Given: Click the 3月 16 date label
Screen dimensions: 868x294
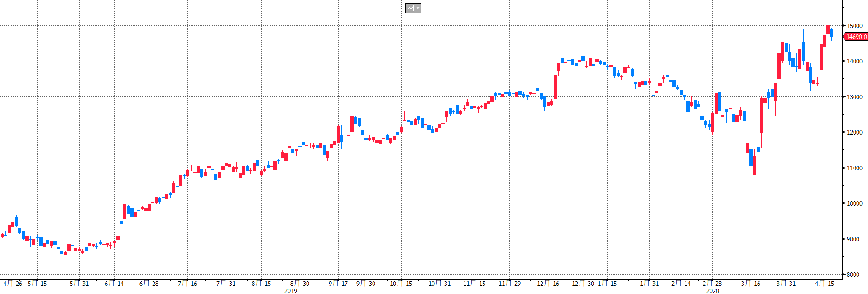Looking at the screenshot, I should click(750, 284).
